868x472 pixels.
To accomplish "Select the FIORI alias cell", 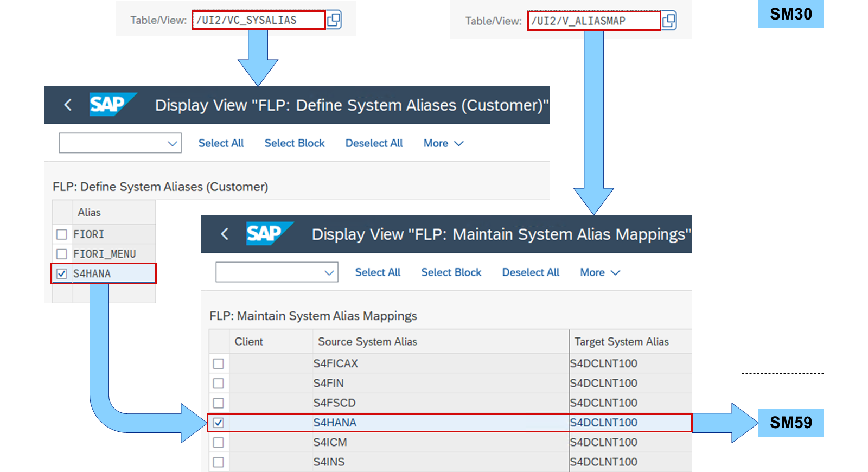I will point(114,234).
